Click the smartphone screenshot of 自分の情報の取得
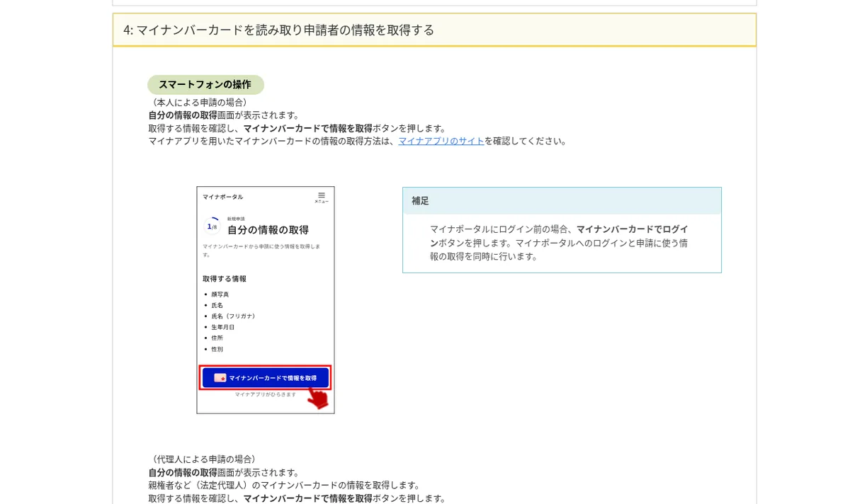The width and height of the screenshot is (850, 504). coord(266,300)
